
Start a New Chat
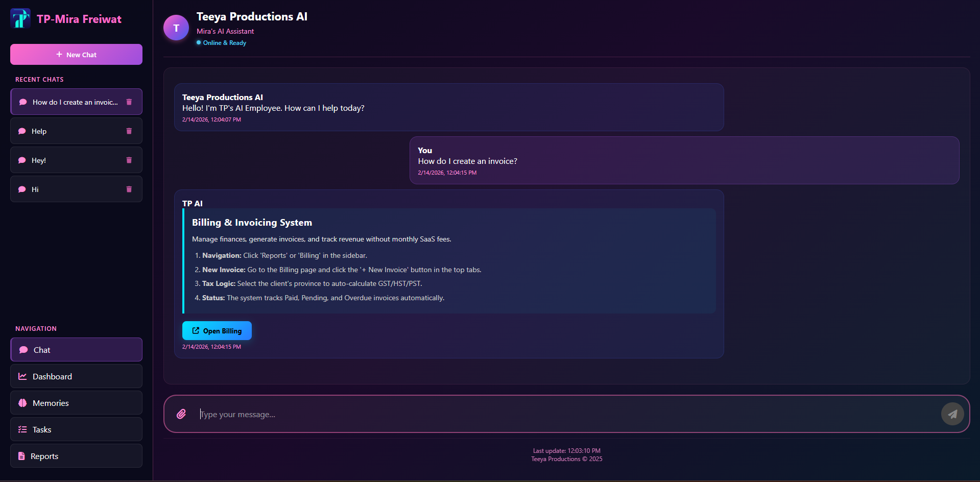click(x=76, y=54)
